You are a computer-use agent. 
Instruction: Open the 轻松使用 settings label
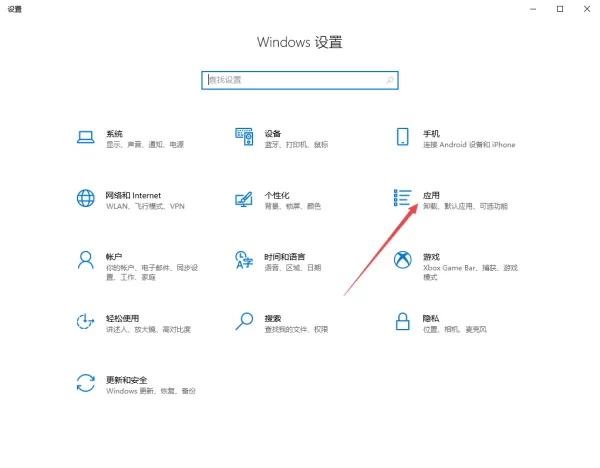(x=122, y=318)
